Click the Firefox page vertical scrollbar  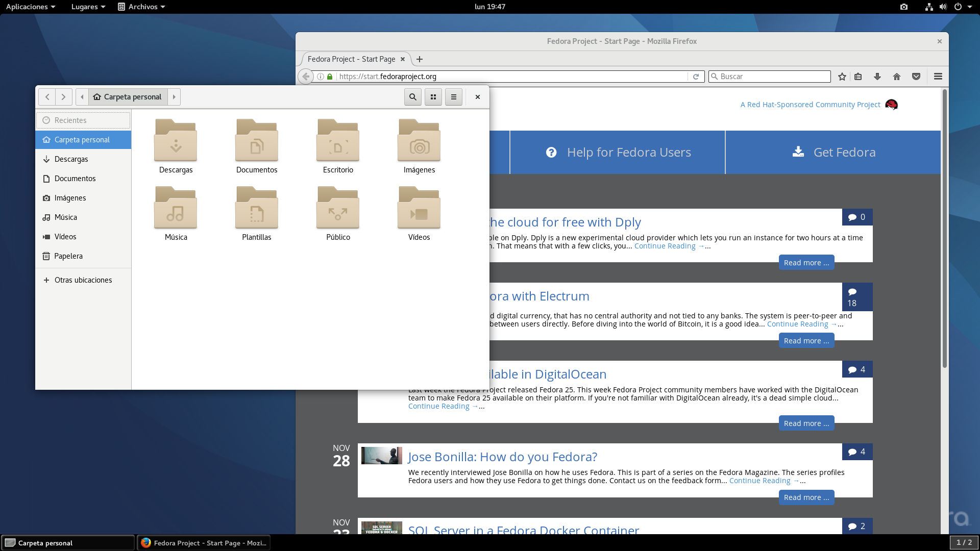pyautogui.click(x=944, y=229)
